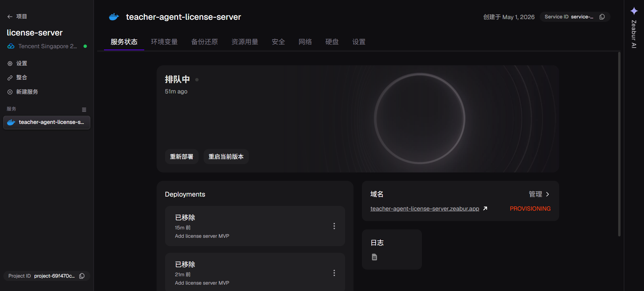
Task: Click the Docker whale icon in header
Action: pyautogui.click(x=114, y=17)
